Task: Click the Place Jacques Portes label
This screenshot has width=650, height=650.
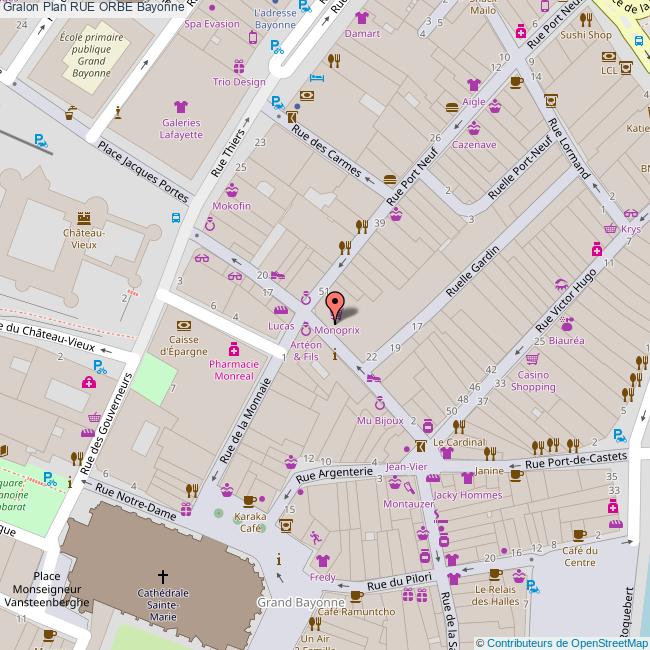Action: point(143,171)
